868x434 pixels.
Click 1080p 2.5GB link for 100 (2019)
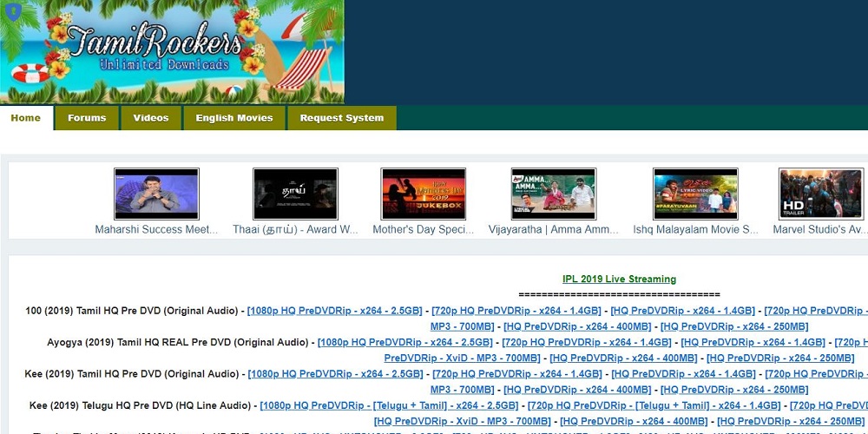coord(334,311)
